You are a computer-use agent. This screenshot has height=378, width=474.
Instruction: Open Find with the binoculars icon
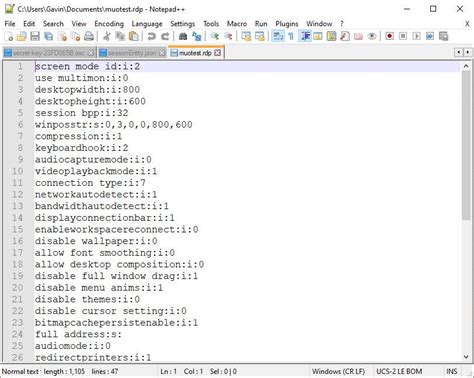point(183,36)
